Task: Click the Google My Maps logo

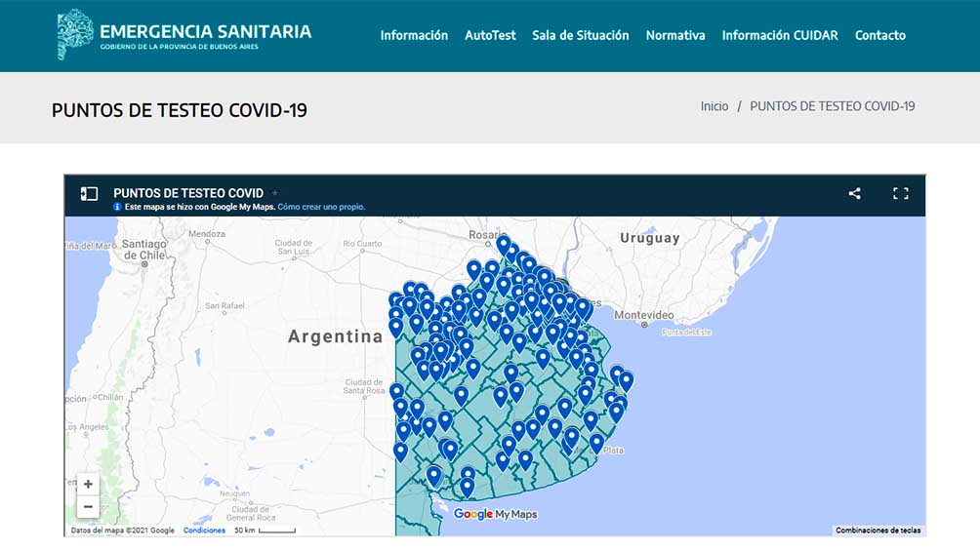Action: (495, 514)
